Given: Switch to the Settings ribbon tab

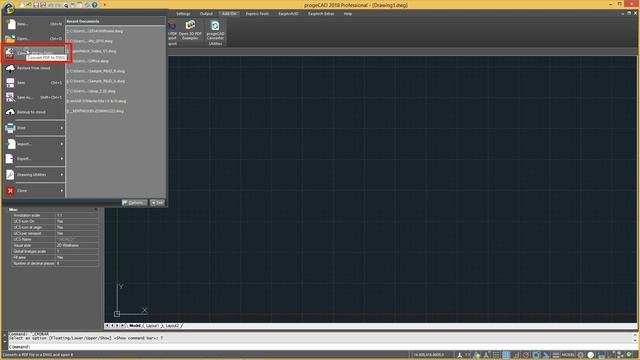Looking at the screenshot, I should click(x=183, y=14).
